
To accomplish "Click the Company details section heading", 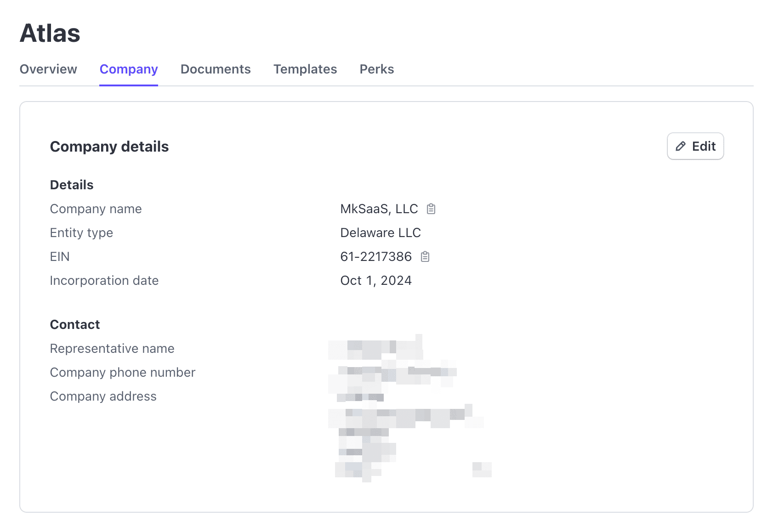I will [x=109, y=147].
